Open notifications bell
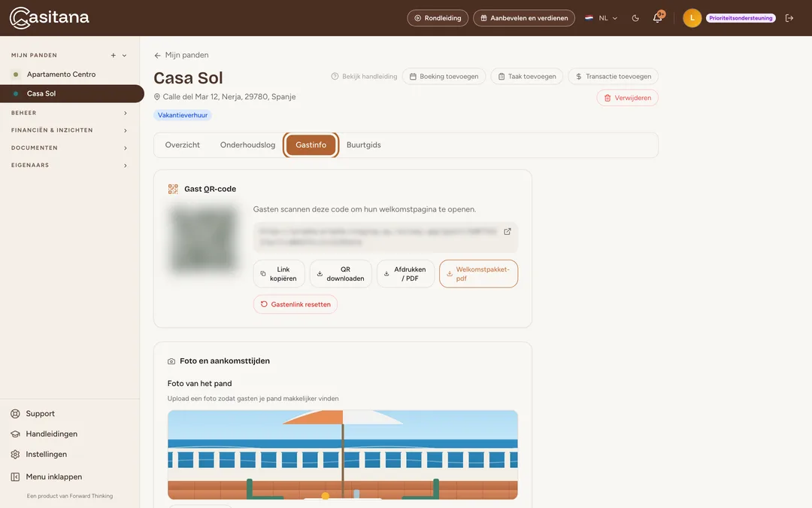This screenshot has width=812, height=508. [x=658, y=17]
